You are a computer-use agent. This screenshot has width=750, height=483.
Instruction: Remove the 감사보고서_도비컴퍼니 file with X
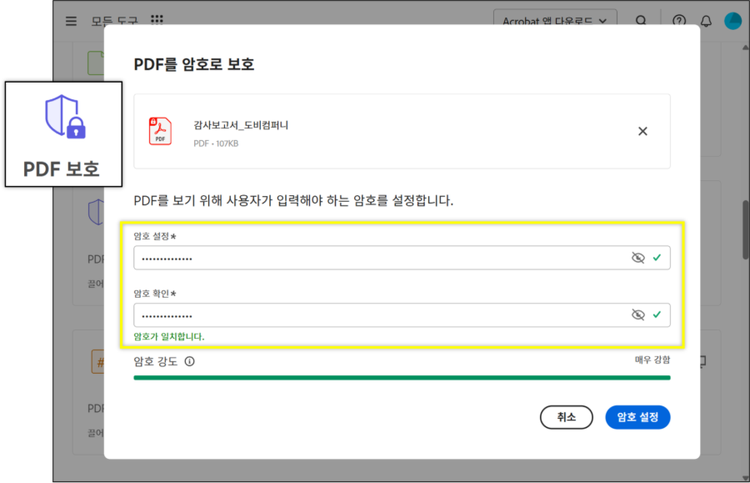click(x=642, y=131)
